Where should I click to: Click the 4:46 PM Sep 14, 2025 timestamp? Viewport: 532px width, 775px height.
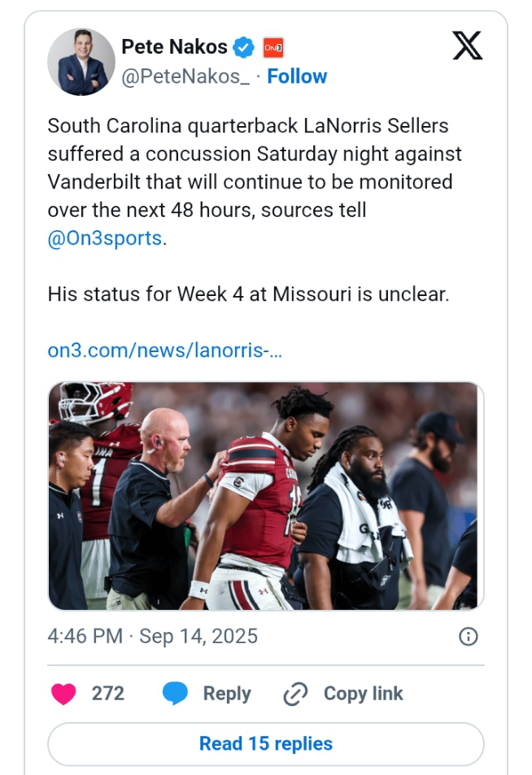pos(152,636)
